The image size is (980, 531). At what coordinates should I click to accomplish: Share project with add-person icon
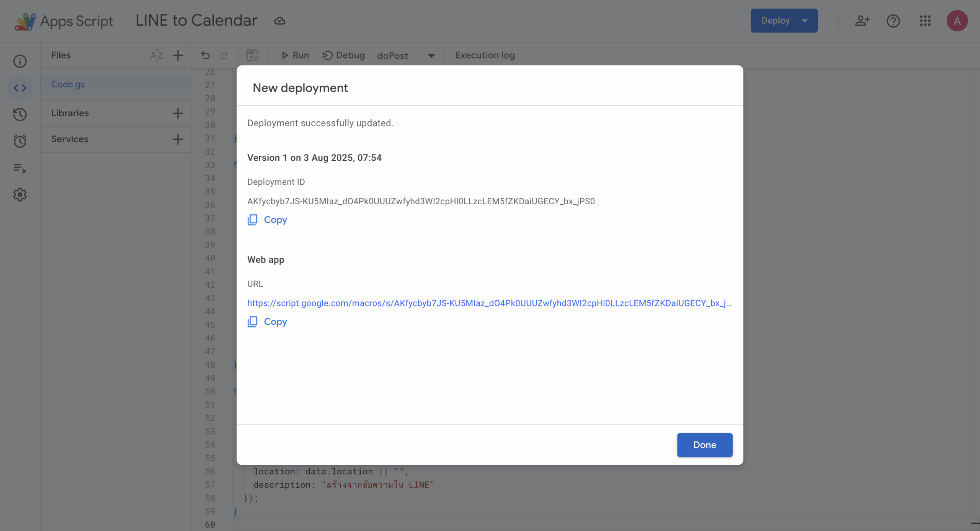point(862,21)
